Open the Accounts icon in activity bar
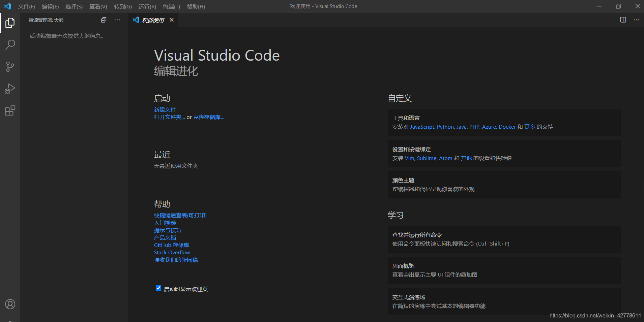Viewport: 644px width, 322px height. [10, 304]
